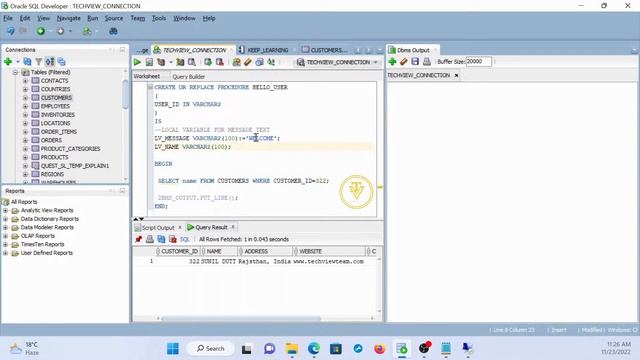Click the SQL link in Query Result toolbar
The width and height of the screenshot is (640, 360).
pyautogui.click(x=184, y=239)
